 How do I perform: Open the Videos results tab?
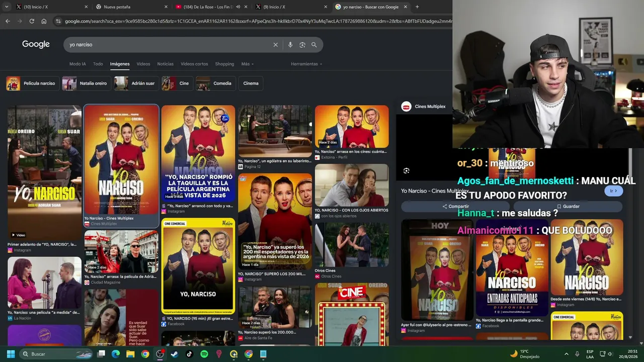point(143,64)
